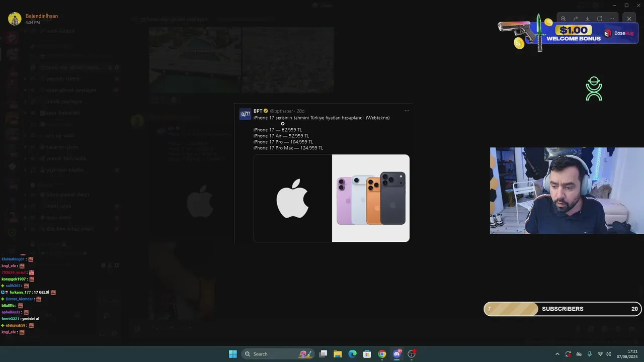Viewport: 644px width, 362px height.
Task: Open the Windows Start menu
Action: 233,354
